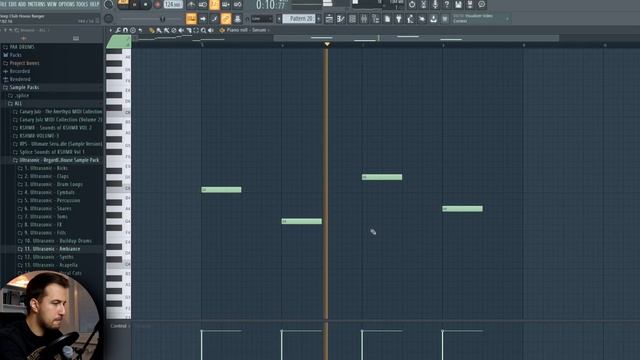Toggle the overdub blend recording button
The width and height of the screenshot is (640, 360).
pos(226,4)
